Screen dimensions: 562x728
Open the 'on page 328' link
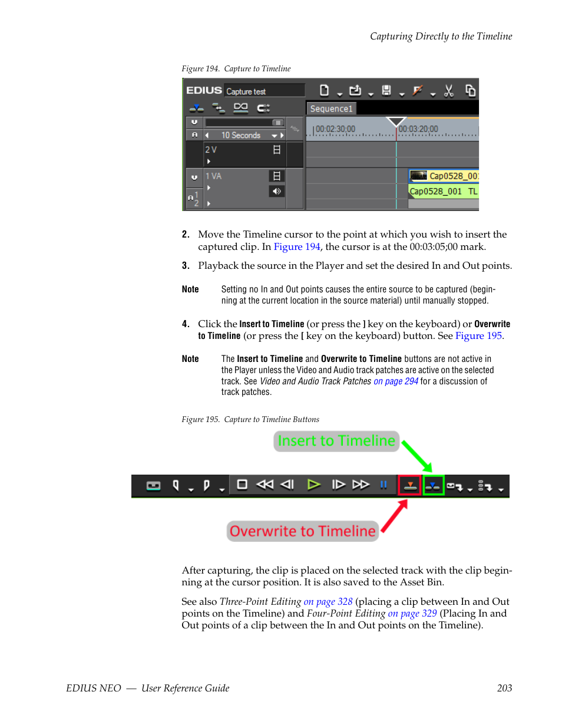(x=328, y=602)
